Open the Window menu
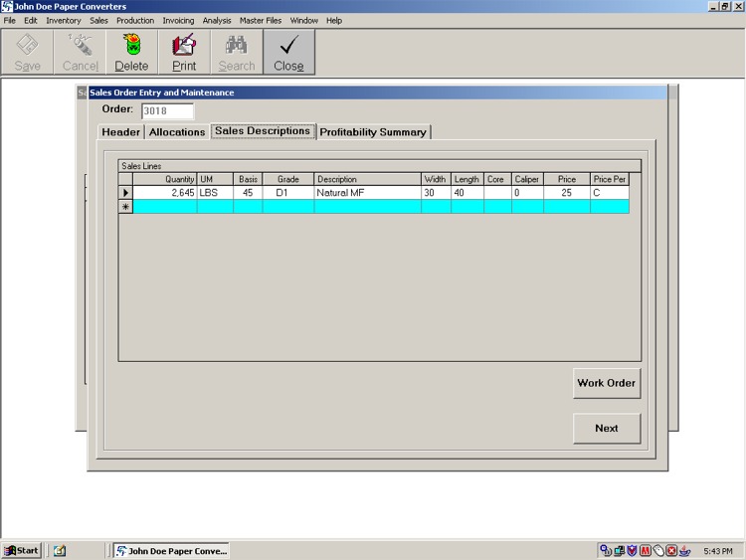The height and width of the screenshot is (560, 746). (304, 21)
